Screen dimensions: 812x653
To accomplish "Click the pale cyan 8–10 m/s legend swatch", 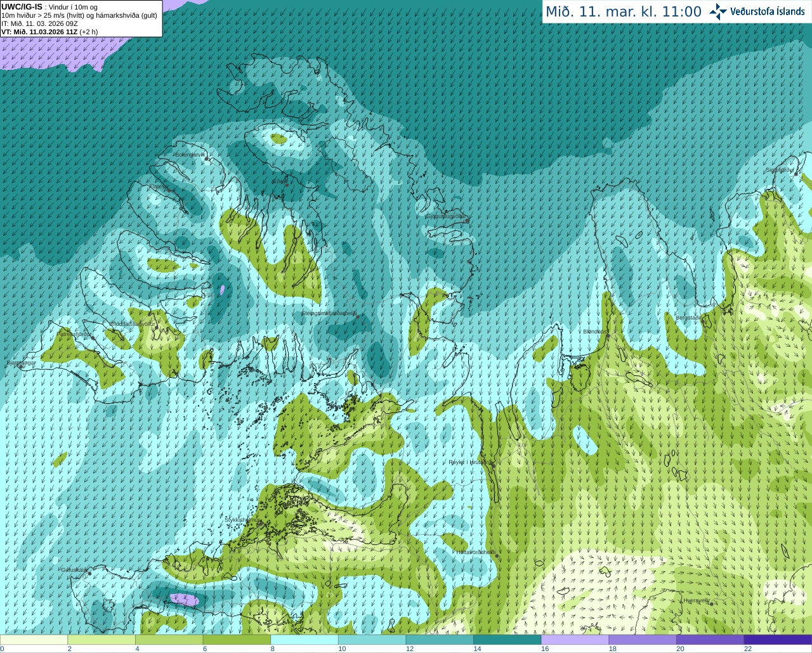I will click(304, 640).
